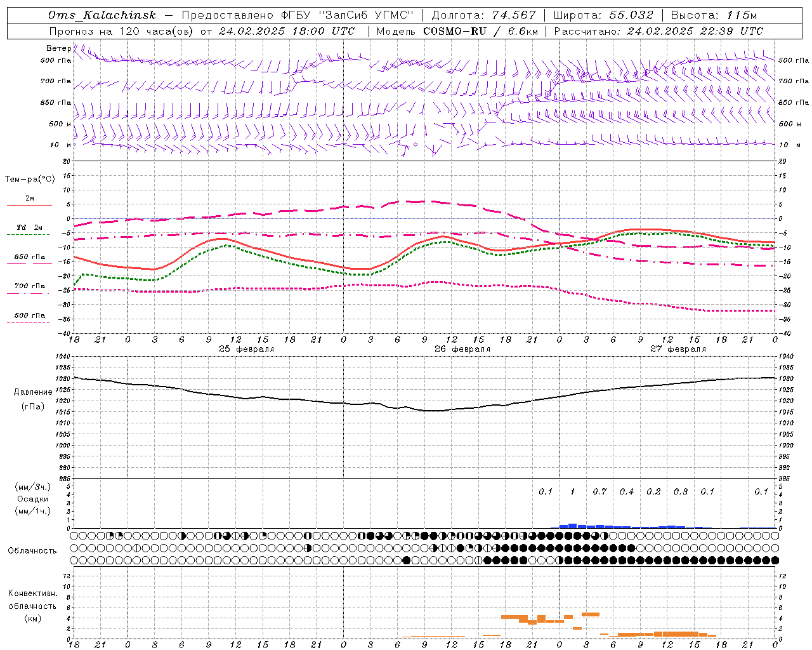The image size is (812, 650).
Task: Click the Осадки precipitation panel label
Action: (33, 499)
